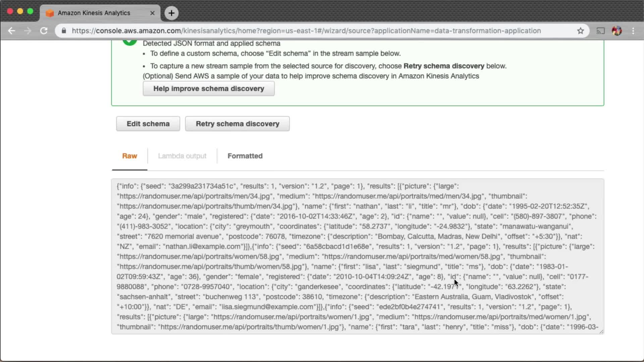644x362 pixels.
Task: Click the browser forward arrow icon
Action: point(28,31)
